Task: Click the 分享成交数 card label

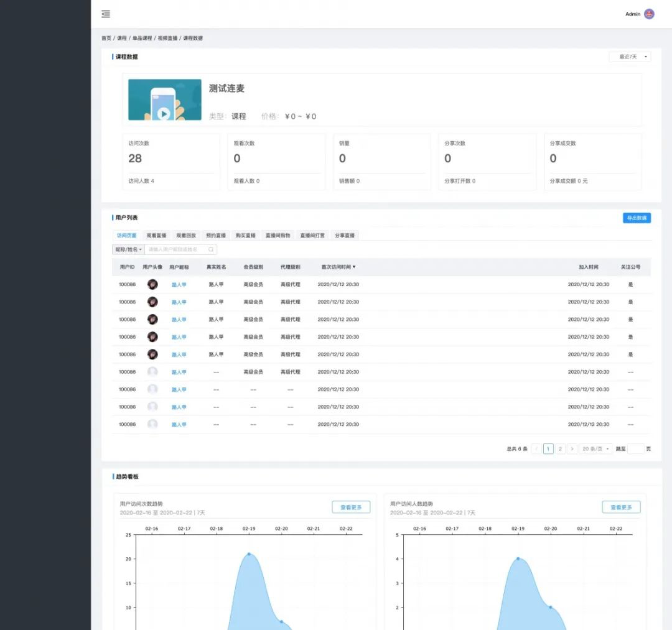Action: click(562, 144)
